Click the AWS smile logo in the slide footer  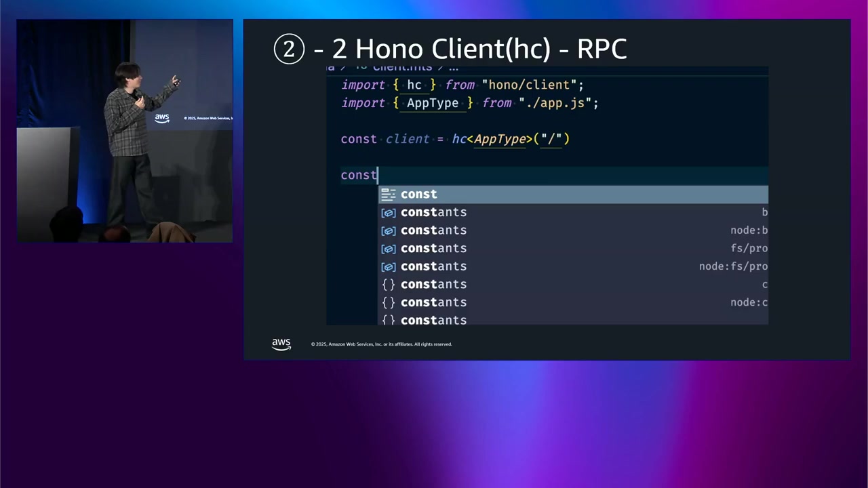click(281, 344)
